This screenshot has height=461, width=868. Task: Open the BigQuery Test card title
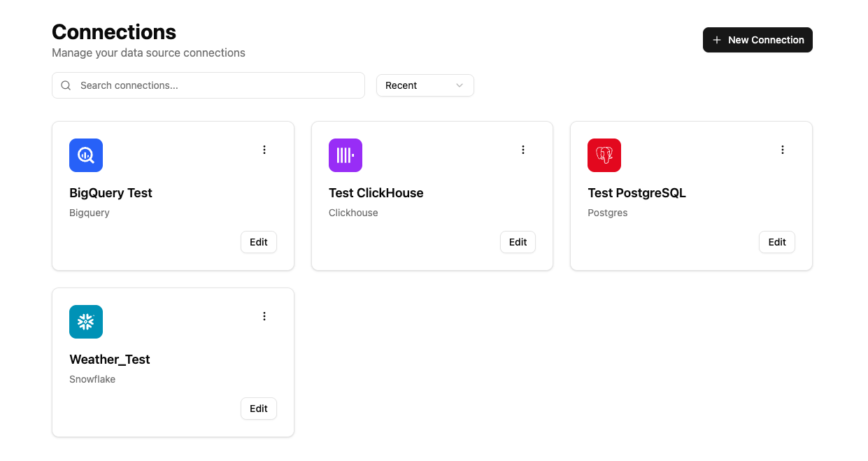[x=111, y=193]
